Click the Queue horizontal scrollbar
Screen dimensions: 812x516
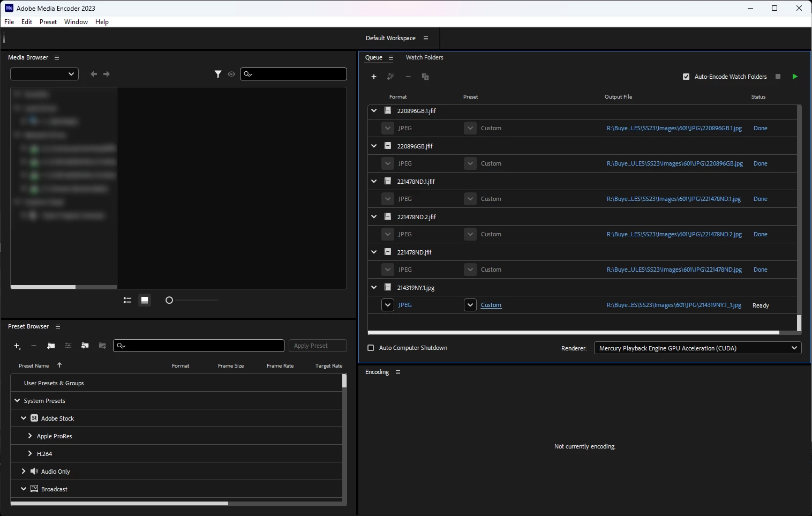click(574, 332)
